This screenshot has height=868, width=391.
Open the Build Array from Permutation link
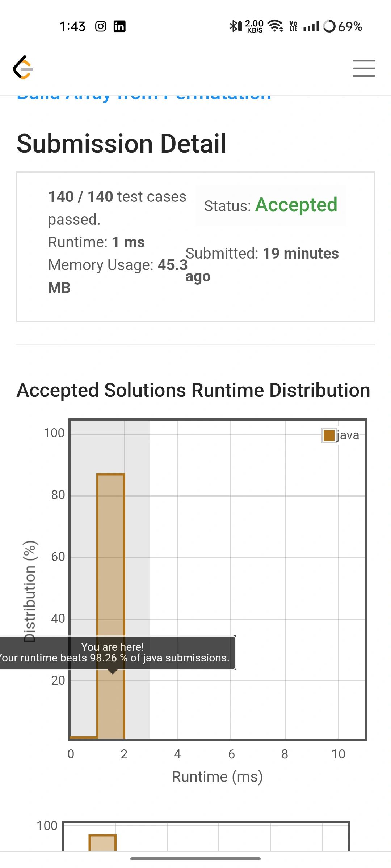[x=144, y=97]
